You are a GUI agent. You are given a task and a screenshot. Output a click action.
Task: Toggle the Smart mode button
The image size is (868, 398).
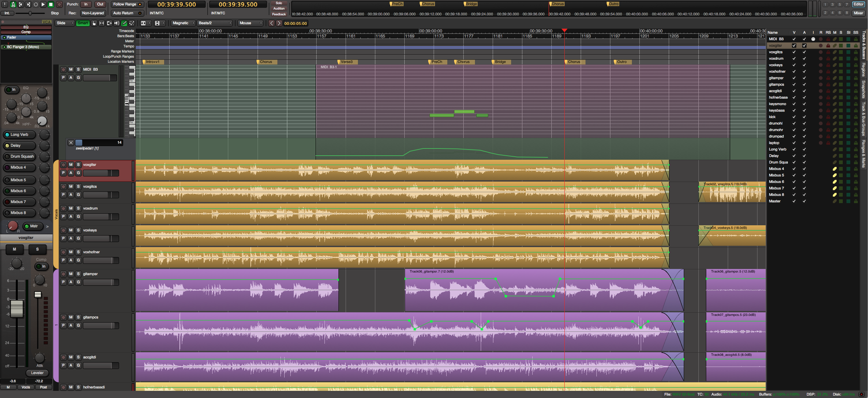pyautogui.click(x=83, y=23)
